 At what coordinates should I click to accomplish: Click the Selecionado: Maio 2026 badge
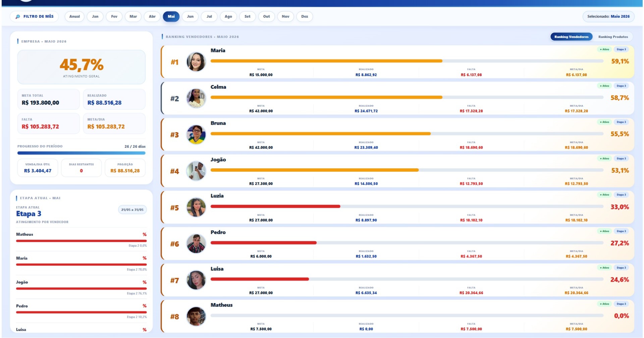(x=608, y=16)
